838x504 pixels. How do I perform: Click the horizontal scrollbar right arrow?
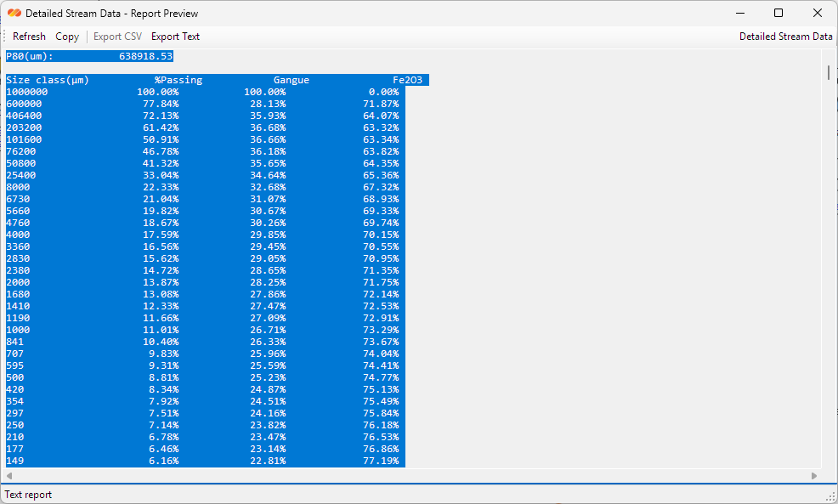tap(814, 476)
